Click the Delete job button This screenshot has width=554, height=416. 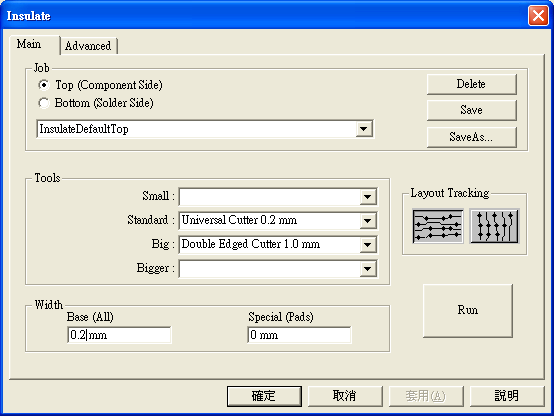click(x=471, y=84)
